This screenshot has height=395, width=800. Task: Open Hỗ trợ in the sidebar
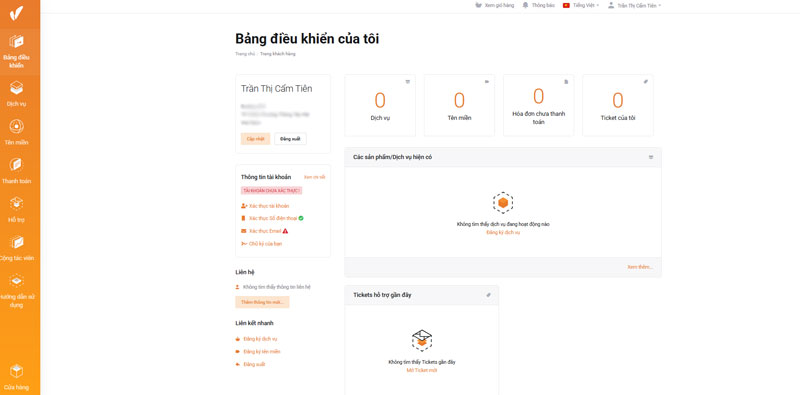click(x=17, y=210)
